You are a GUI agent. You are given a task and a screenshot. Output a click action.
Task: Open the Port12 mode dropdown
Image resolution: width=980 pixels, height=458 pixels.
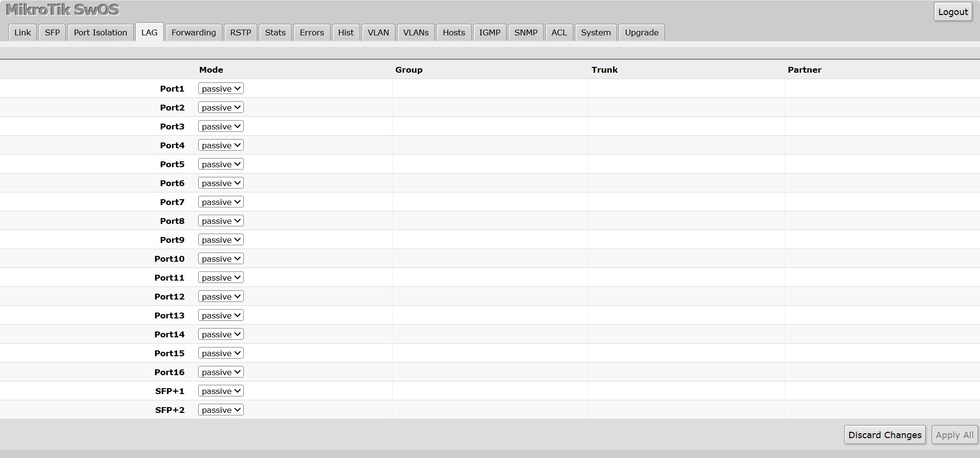221,297
